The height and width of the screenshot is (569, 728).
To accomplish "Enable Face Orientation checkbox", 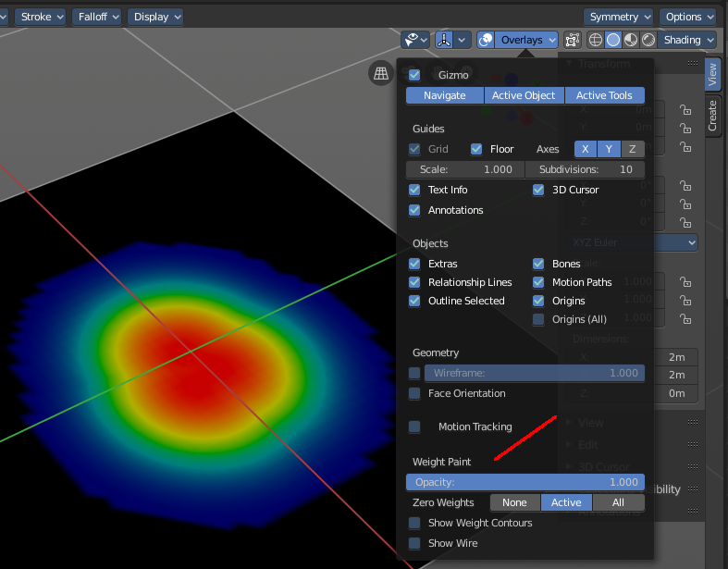I will pyautogui.click(x=414, y=393).
